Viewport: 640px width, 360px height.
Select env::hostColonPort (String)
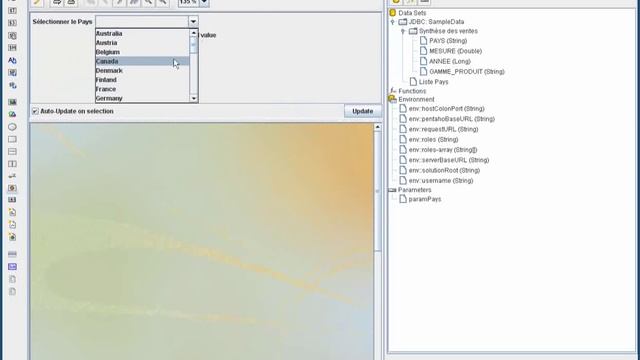[x=446, y=109]
